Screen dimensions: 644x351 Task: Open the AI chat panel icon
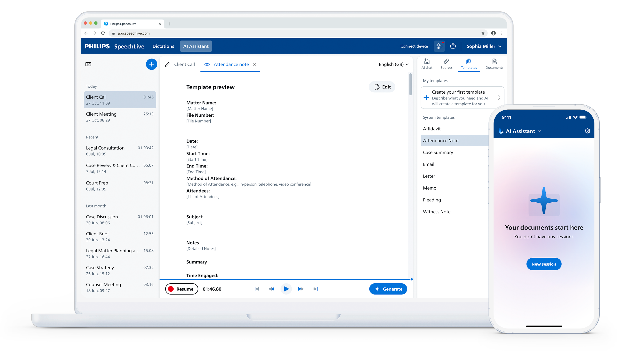[x=427, y=64]
